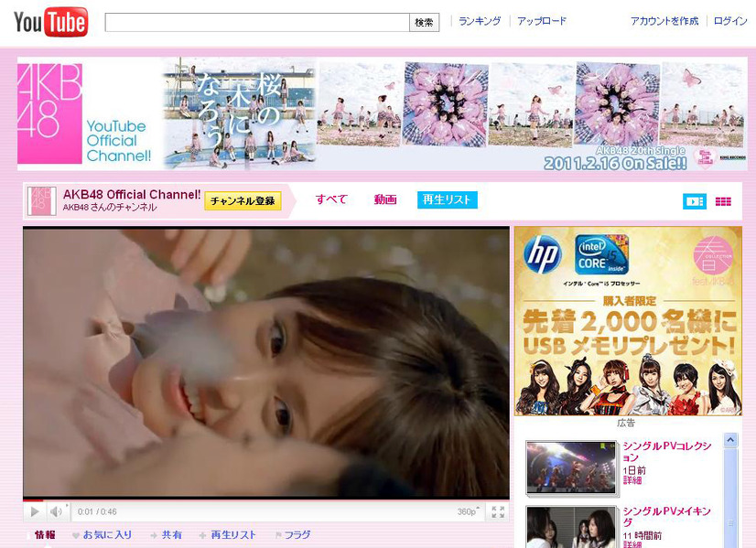
Task: Mute audio with the speaker icon
Action: (x=56, y=511)
